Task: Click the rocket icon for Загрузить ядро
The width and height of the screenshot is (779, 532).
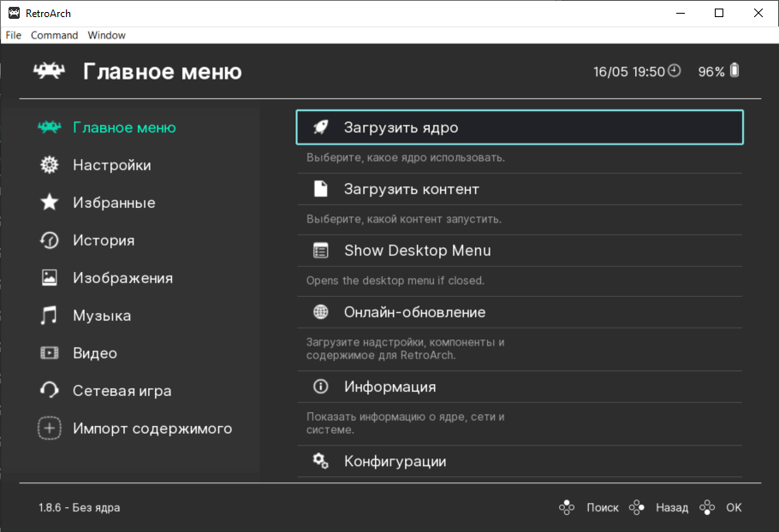Action: [x=321, y=127]
